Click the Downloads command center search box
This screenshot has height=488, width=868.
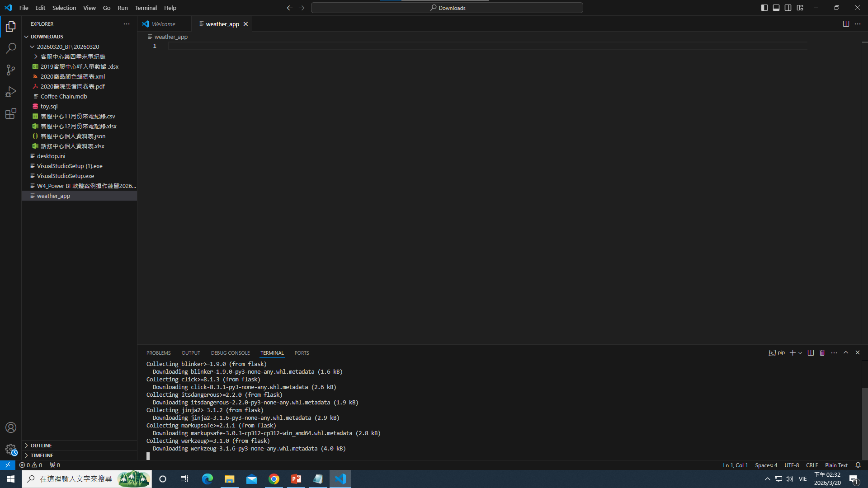447,8
